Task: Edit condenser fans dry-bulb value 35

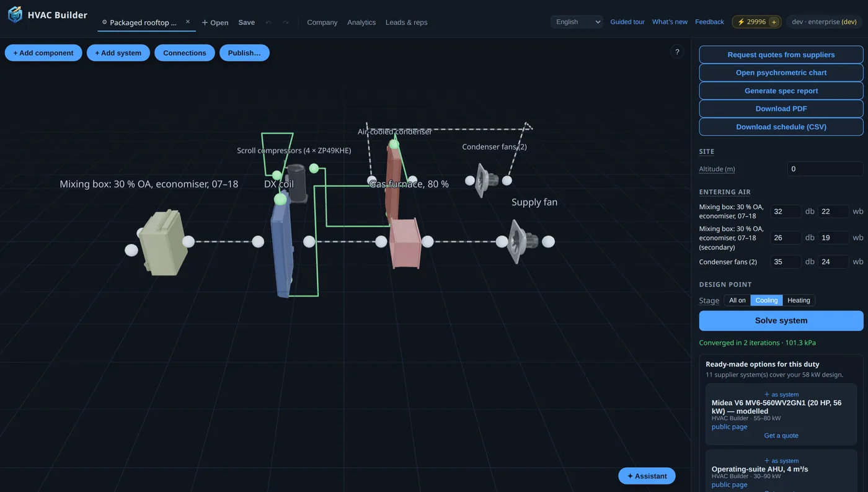Action: tap(786, 262)
